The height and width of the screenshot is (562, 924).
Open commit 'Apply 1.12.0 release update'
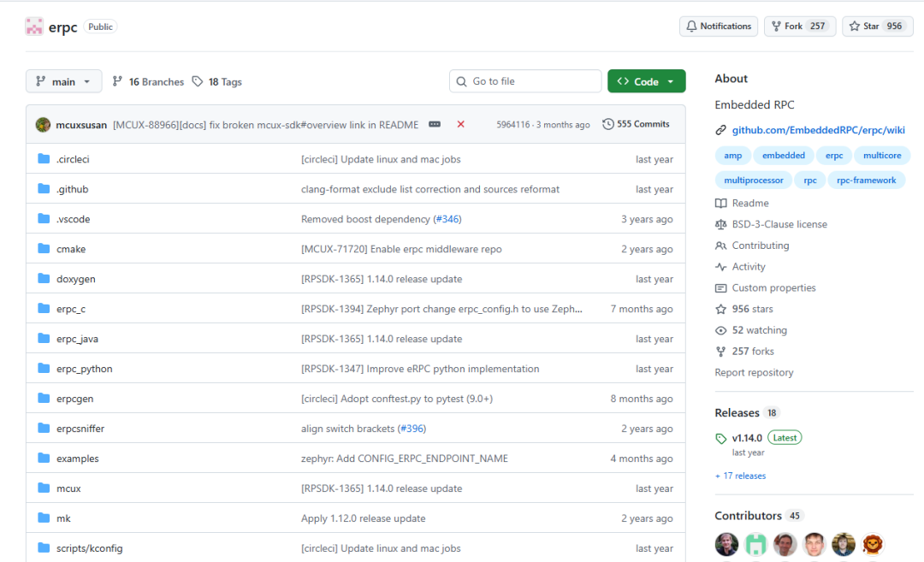363,518
